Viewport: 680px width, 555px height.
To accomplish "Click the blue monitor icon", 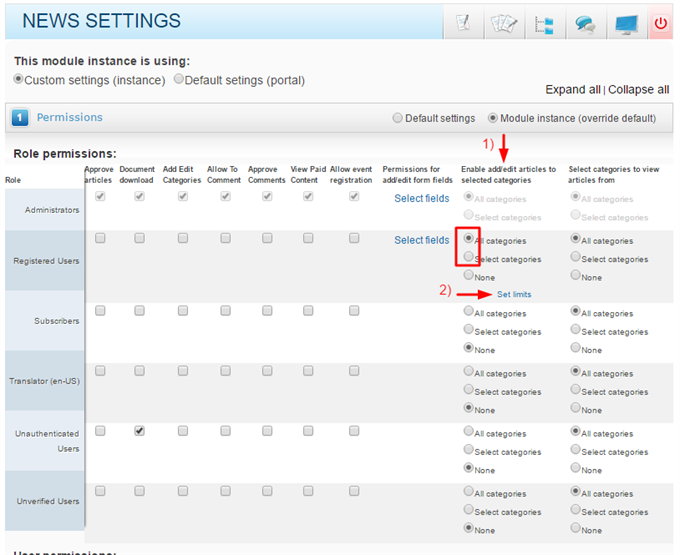I will coord(627,23).
